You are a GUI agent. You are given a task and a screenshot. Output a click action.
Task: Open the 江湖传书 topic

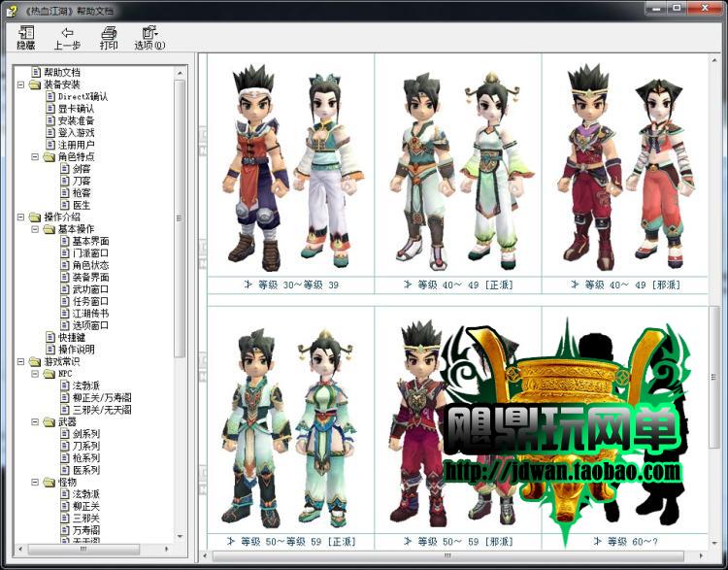pyautogui.click(x=90, y=314)
